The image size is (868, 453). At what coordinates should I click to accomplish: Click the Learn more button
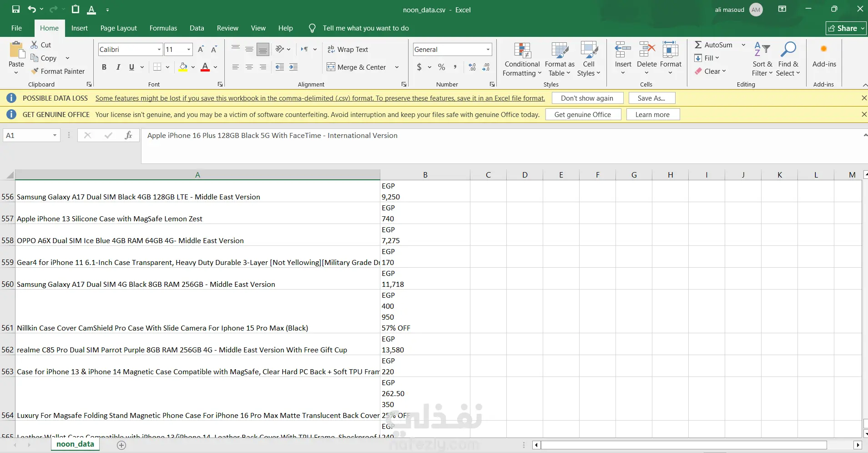[x=652, y=114]
